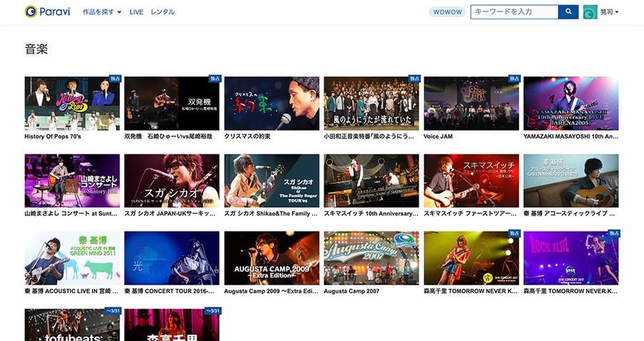Click スキマスイッチ 10th Anniversary title
The image size is (644, 341).
click(x=371, y=214)
